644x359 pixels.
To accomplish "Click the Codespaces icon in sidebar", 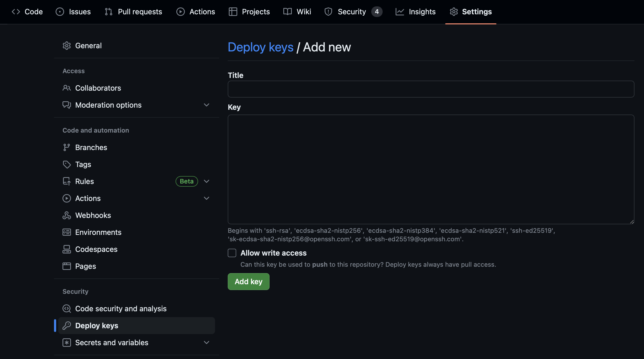I will [x=66, y=249].
